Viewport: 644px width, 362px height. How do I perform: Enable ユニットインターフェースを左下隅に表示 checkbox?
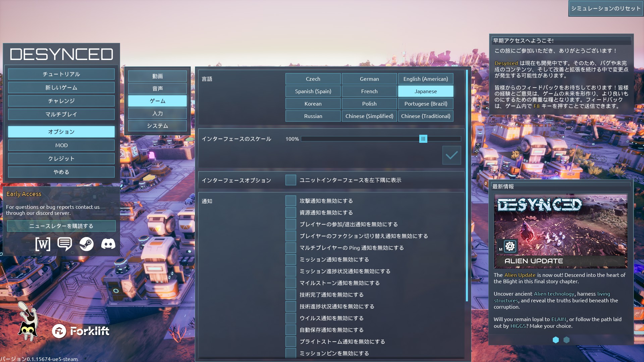click(x=291, y=180)
